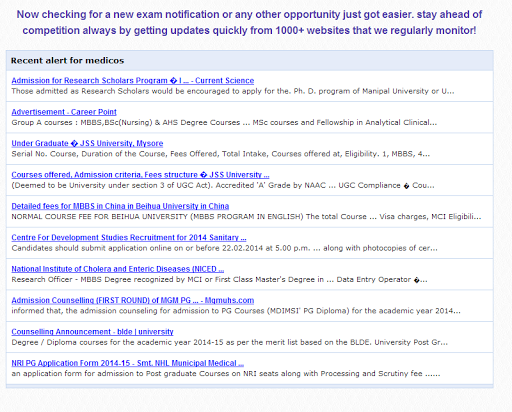Image resolution: width=512 pixels, height=412 pixels.
Task: Open Advertisement - Career Point link
Action: pos(64,112)
